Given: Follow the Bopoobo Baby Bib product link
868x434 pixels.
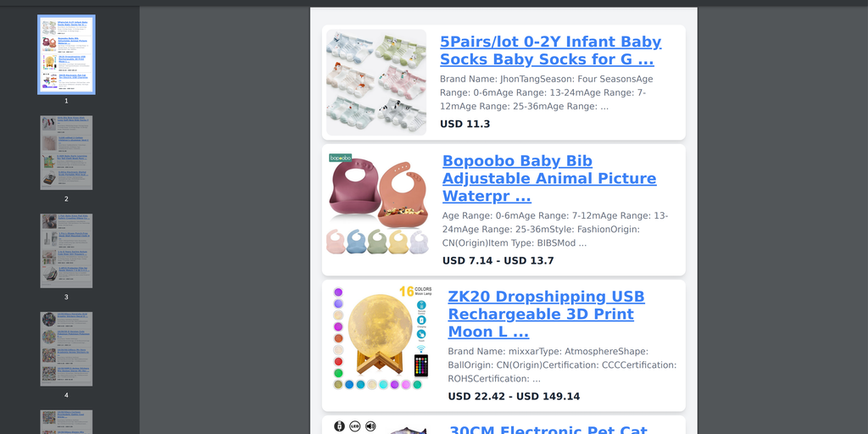Looking at the screenshot, I should pyautogui.click(x=549, y=178).
